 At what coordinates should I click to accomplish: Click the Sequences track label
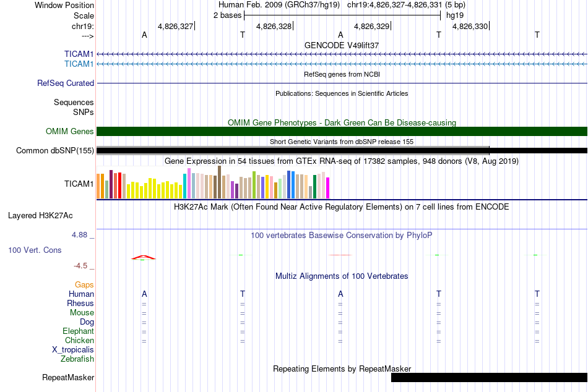[74, 102]
